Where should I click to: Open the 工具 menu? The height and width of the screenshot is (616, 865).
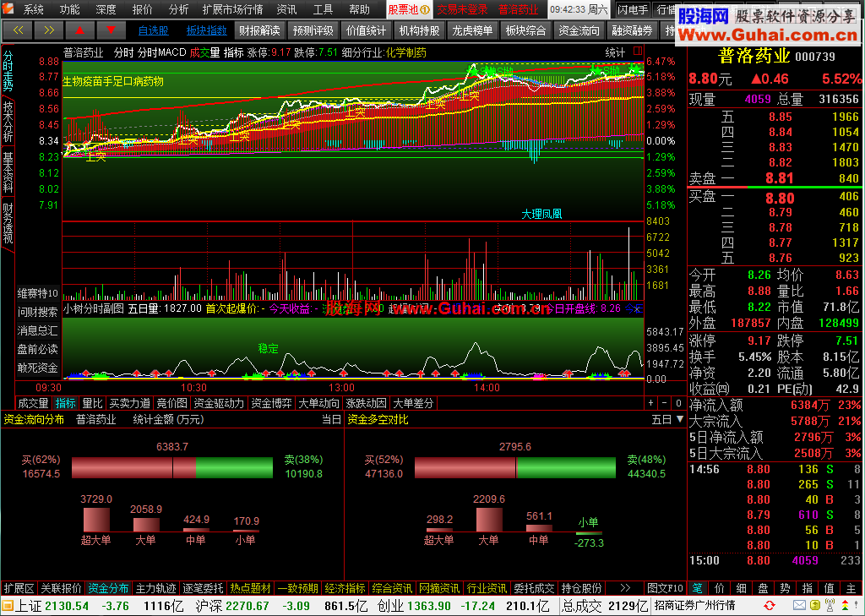click(x=323, y=10)
